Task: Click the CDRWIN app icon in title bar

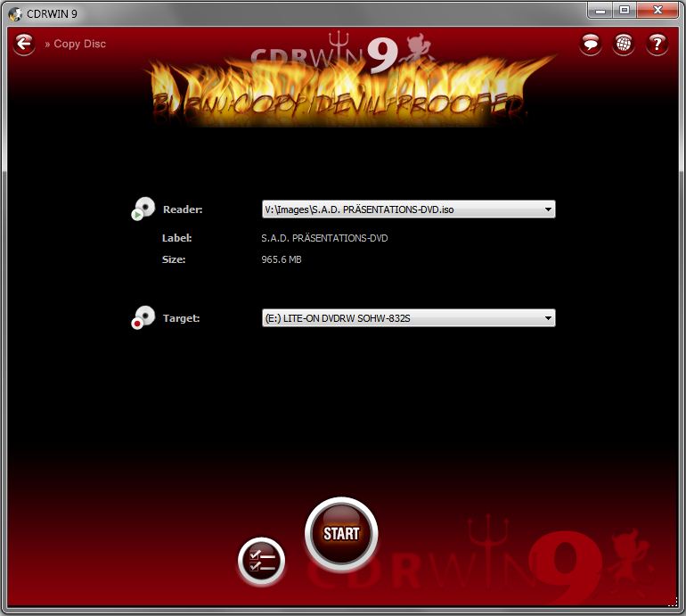Action: click(14, 12)
